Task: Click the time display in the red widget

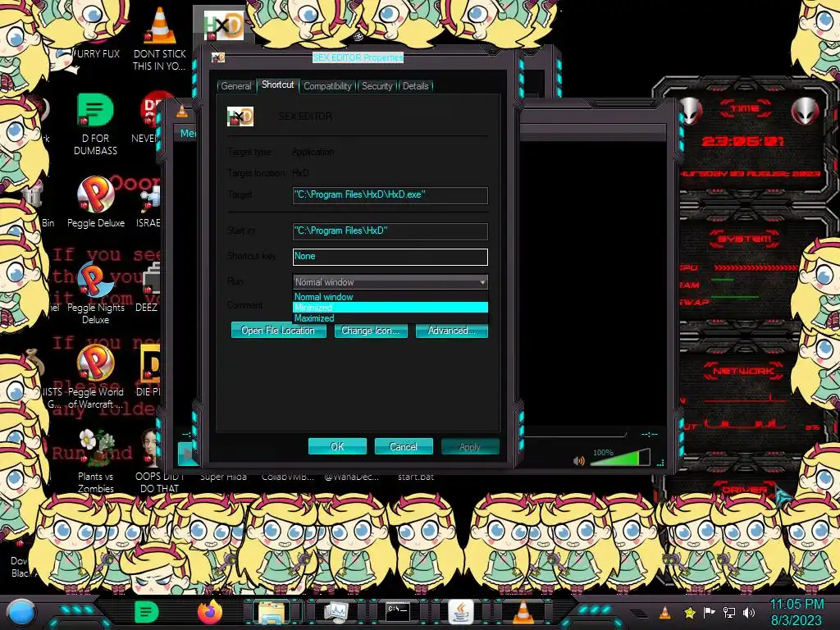Action: (x=742, y=141)
